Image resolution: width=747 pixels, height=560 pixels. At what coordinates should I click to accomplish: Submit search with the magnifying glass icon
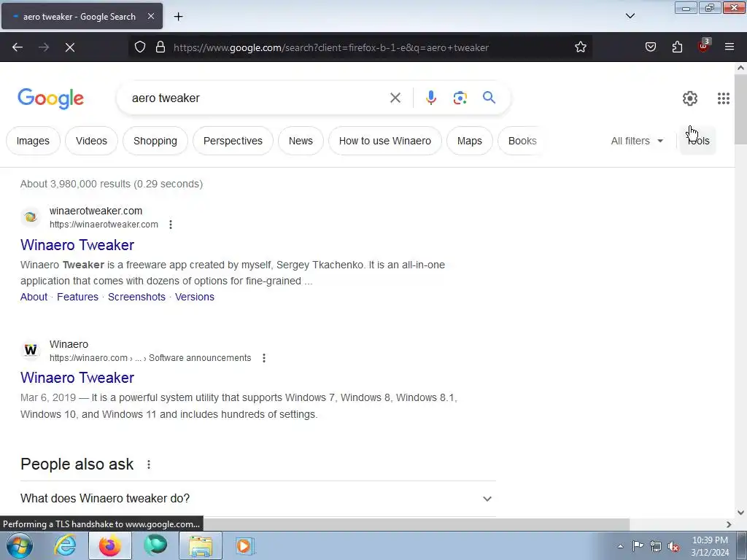489,98
